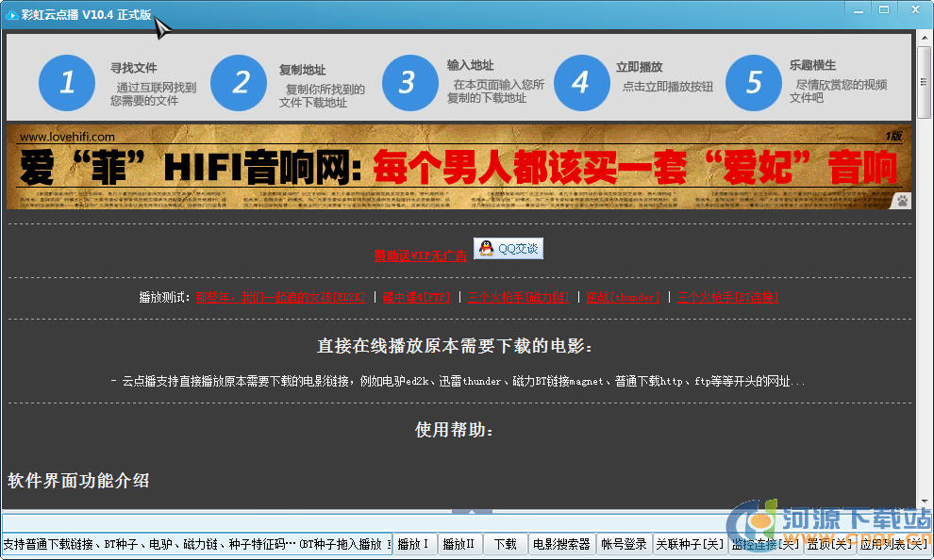The image size is (934, 560).
Task: Toggle 应用列表[关] setting
Action: click(x=892, y=544)
